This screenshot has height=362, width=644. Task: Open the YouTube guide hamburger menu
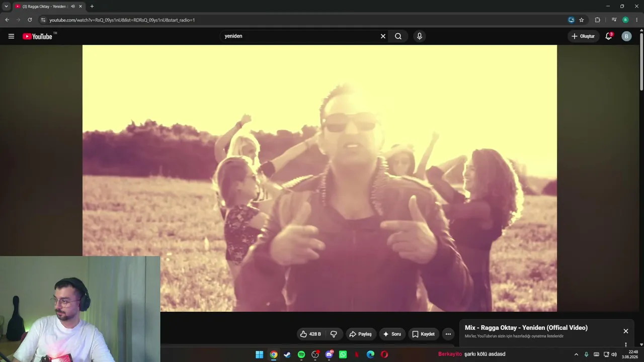pos(11,36)
